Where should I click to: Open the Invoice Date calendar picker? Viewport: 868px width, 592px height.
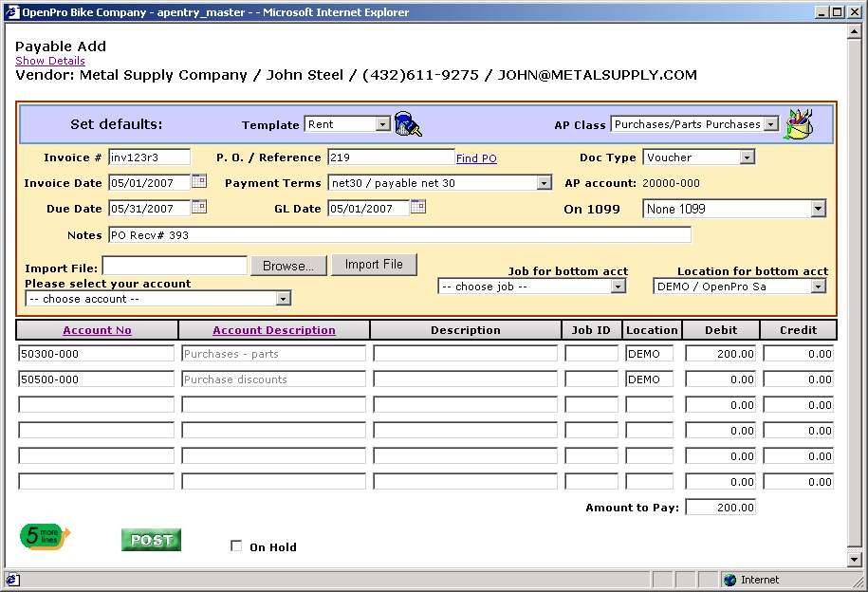click(199, 181)
